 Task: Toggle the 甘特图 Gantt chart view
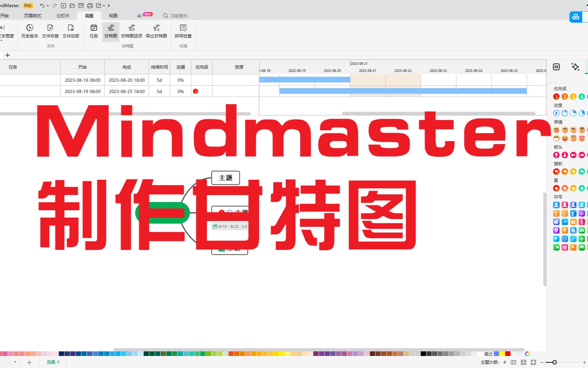(x=111, y=31)
